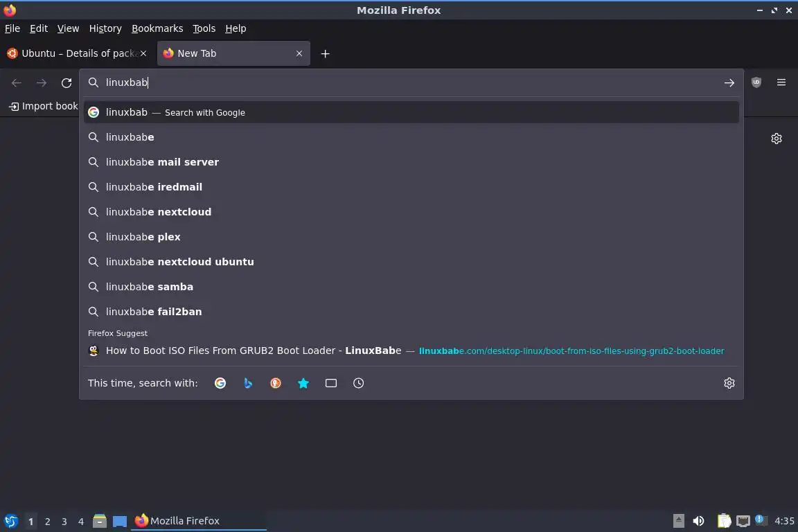Viewport: 798px width, 532px height.
Task: Click Import bookmarks toolbar button
Action: pyautogui.click(x=44, y=106)
